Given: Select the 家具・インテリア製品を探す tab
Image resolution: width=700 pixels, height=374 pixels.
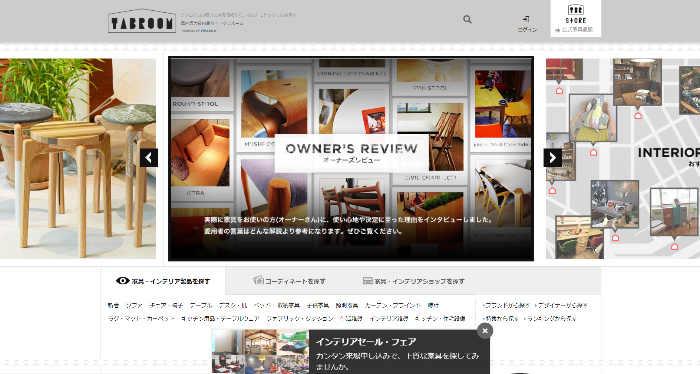Looking at the screenshot, I should [163, 281].
